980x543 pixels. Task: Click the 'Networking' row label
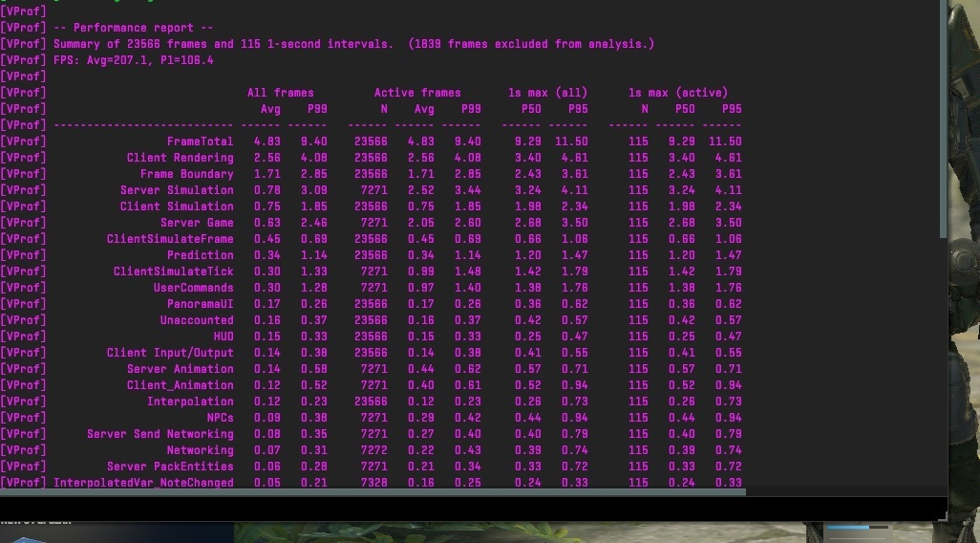(200, 451)
